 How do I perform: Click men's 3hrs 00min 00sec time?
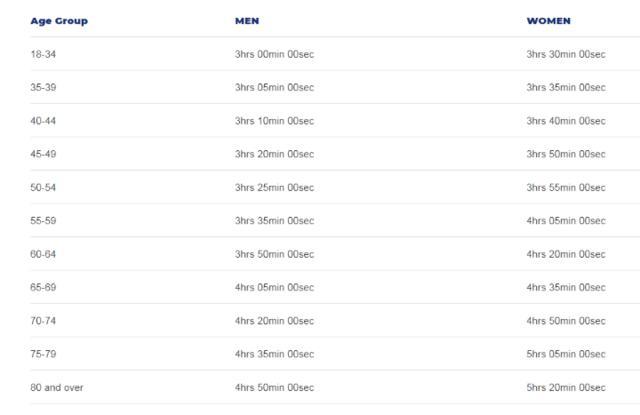tap(274, 54)
